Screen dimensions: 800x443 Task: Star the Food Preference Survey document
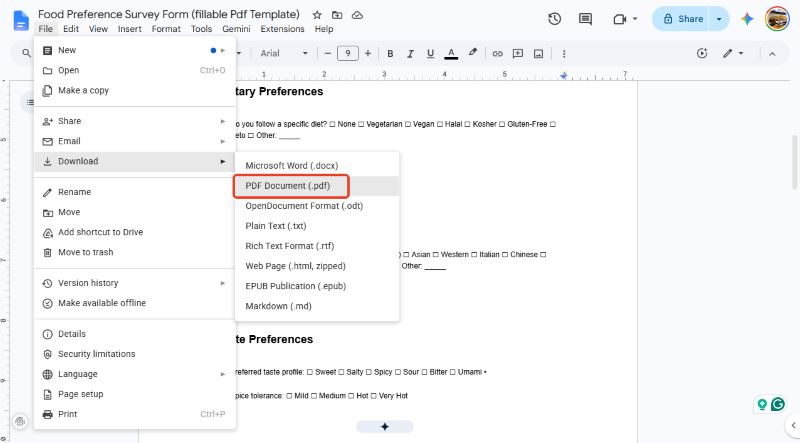click(x=317, y=15)
